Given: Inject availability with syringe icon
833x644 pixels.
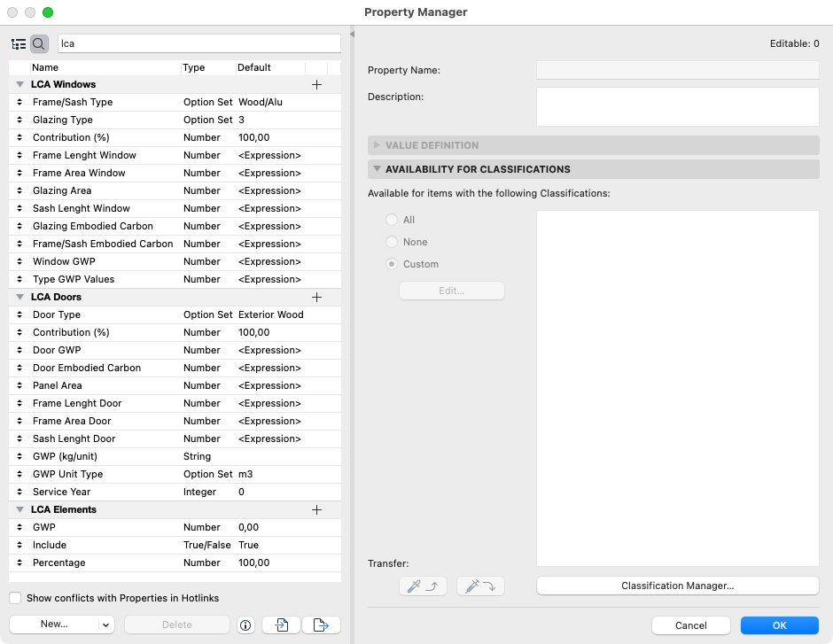Looking at the screenshot, I should (480, 586).
